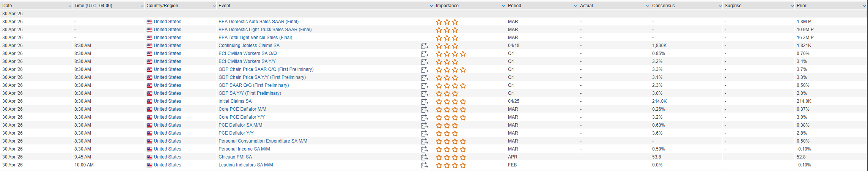Click calendar icon for Continuing Jobless Claims SA
Screen dimensions: 868x171
[424, 46]
